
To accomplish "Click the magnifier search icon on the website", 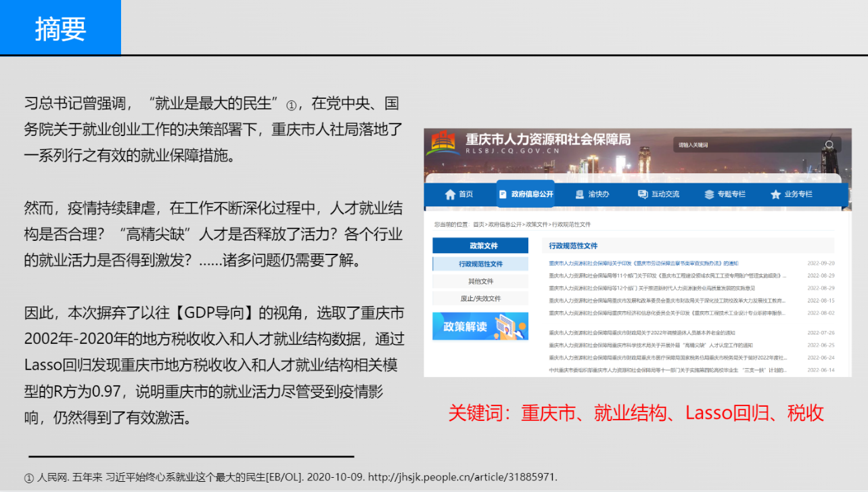I will 829,145.
